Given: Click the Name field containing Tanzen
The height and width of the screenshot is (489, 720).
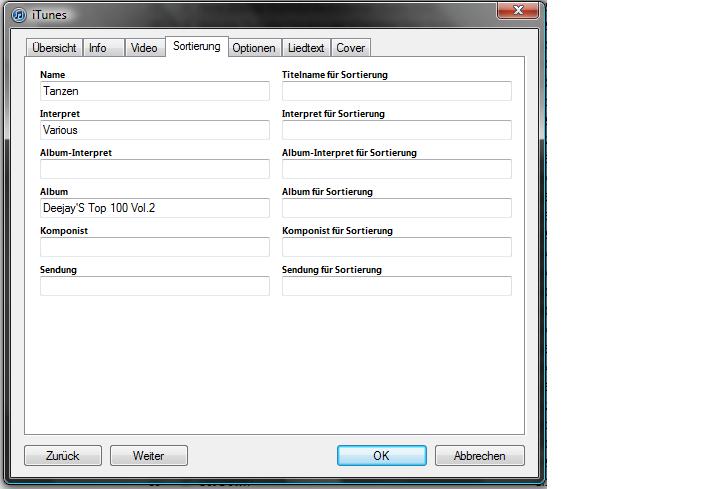Looking at the screenshot, I should (x=155, y=91).
